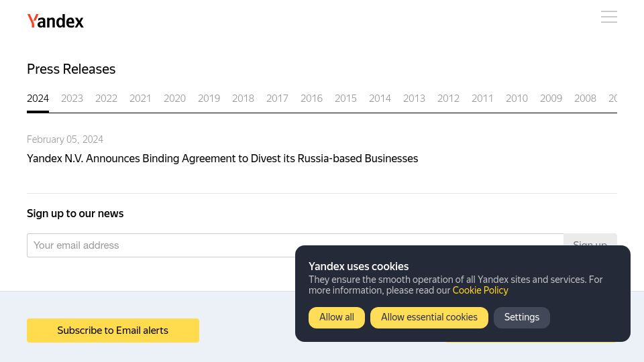Choose the 2008 tab
The image size is (644, 362).
click(585, 99)
